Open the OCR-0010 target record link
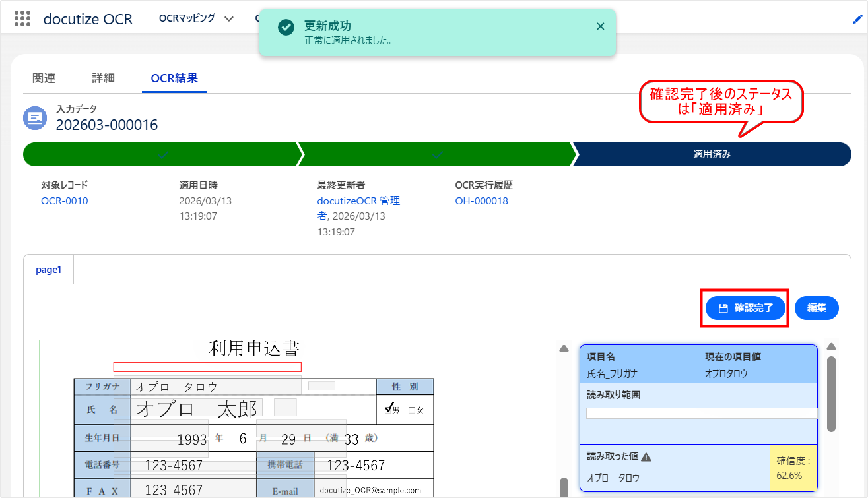The height and width of the screenshot is (498, 868). [64, 201]
